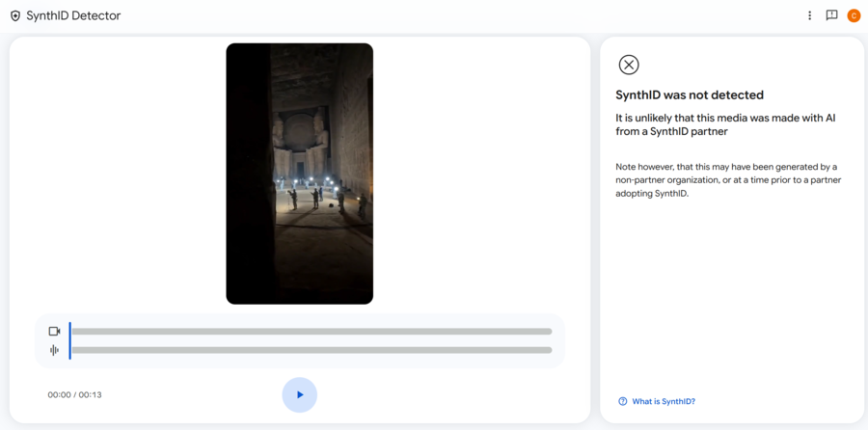Open the orange account avatar

pyautogui.click(x=854, y=15)
